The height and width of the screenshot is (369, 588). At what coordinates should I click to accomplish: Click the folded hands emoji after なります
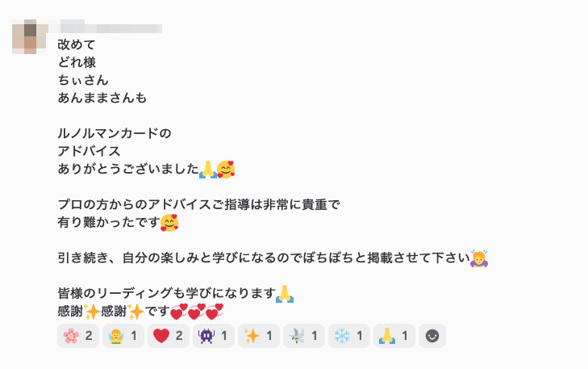pyautogui.click(x=285, y=294)
